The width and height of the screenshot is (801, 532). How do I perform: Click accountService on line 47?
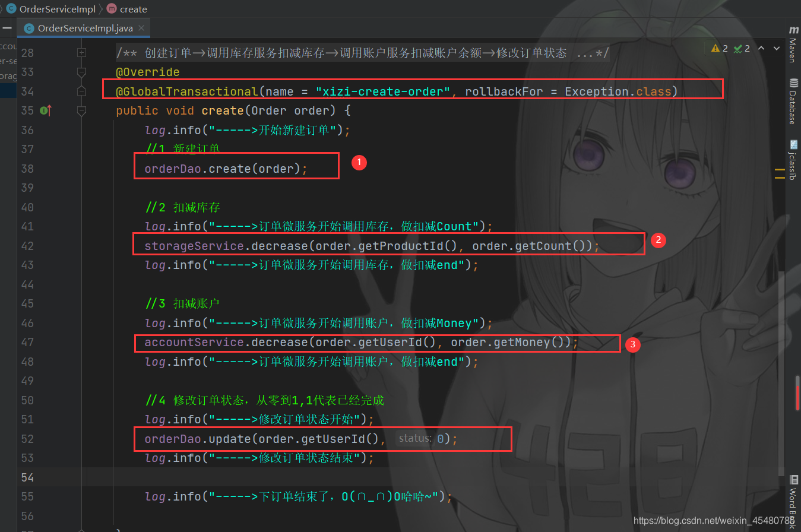click(194, 342)
